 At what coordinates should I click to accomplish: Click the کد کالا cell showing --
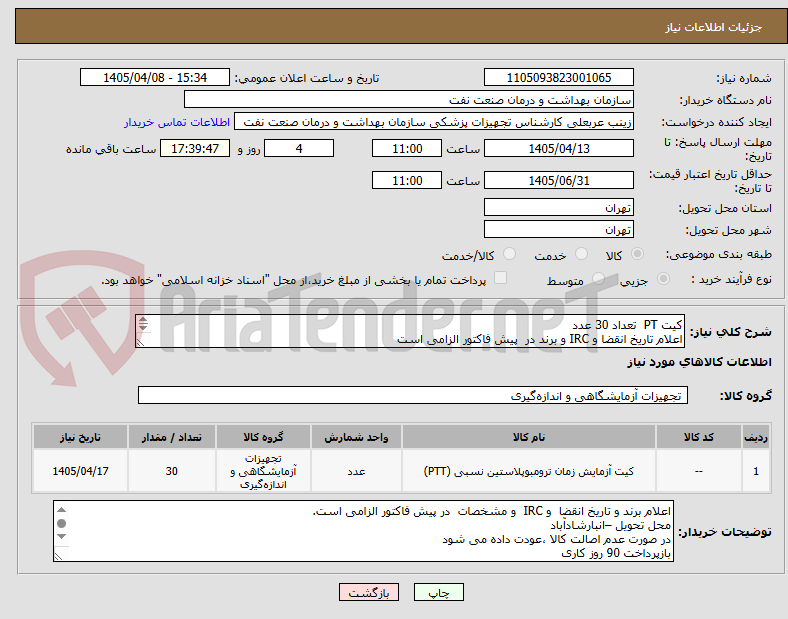point(699,471)
